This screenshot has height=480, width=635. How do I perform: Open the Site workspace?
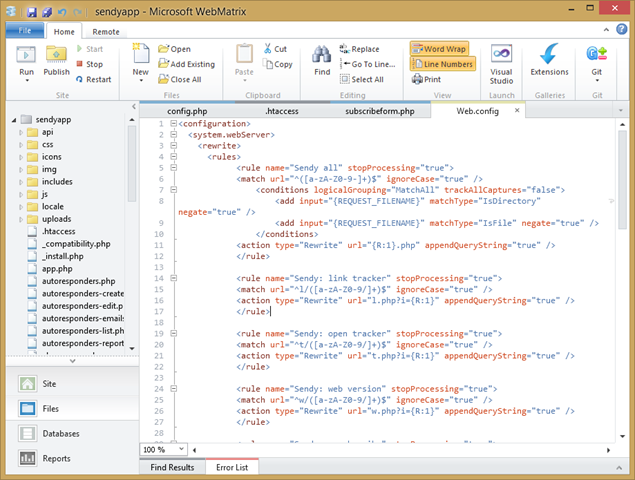[x=72, y=384]
